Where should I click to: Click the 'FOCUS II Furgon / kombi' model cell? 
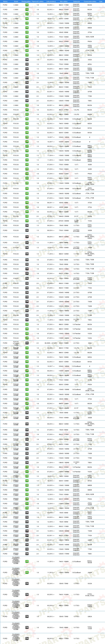[x=16, y=343]
